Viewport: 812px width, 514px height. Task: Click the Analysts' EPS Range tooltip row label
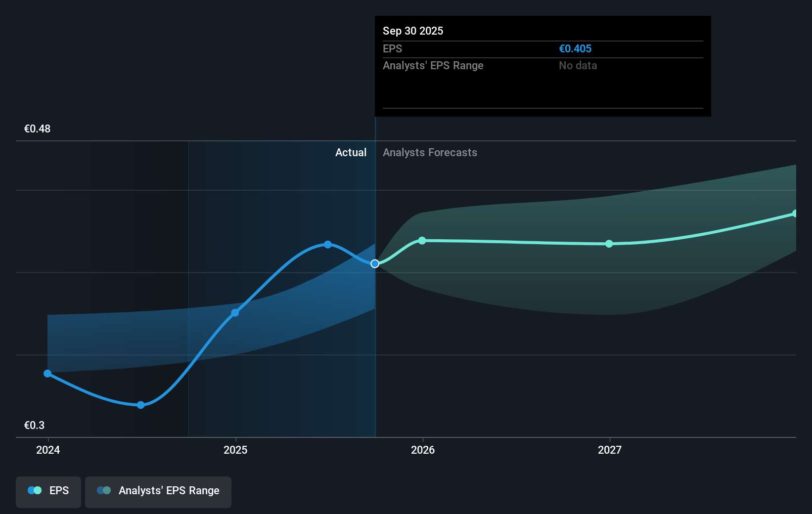coord(433,66)
